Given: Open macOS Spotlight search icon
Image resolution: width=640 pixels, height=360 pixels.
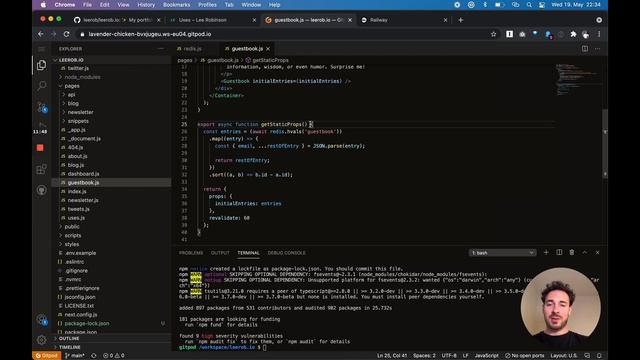Looking at the screenshot, I should 529,5.
